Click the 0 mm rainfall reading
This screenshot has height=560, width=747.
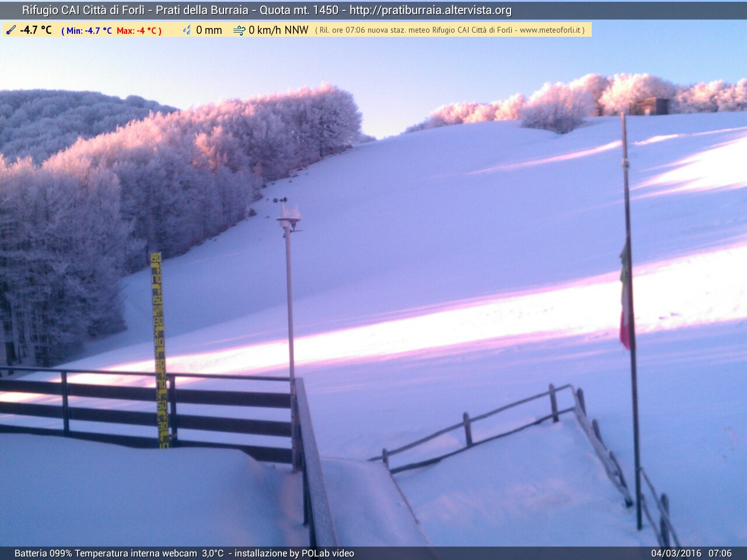(209, 30)
